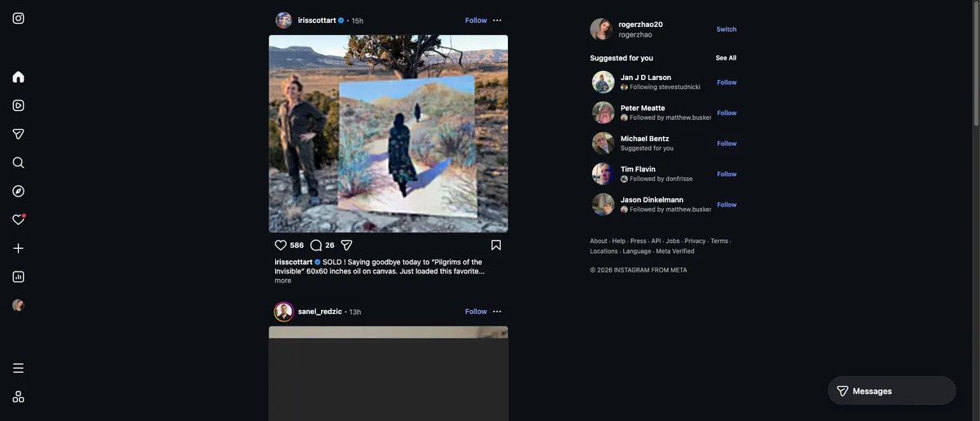Follow Jan J D Larson
This screenshot has width=980, height=421.
click(x=726, y=82)
